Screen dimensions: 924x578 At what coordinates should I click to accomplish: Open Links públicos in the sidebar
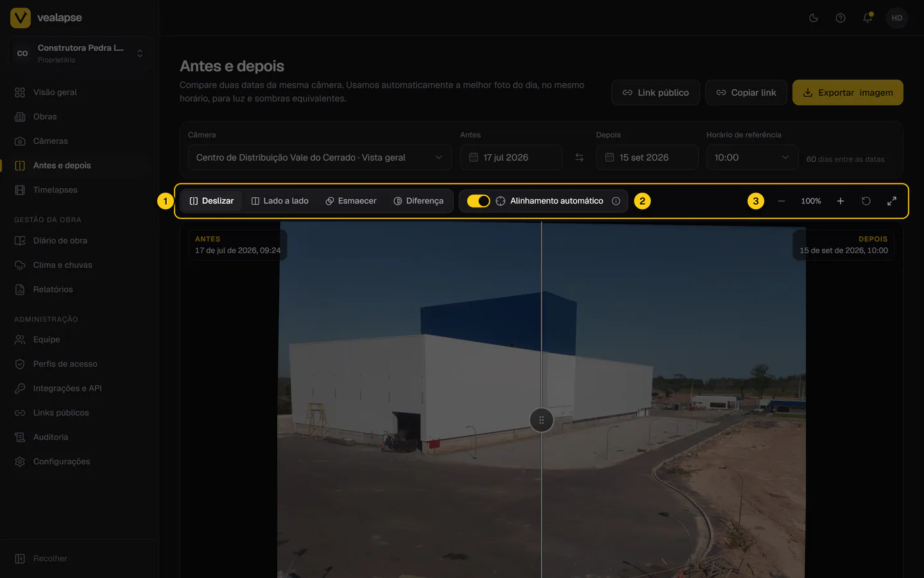click(x=80, y=413)
